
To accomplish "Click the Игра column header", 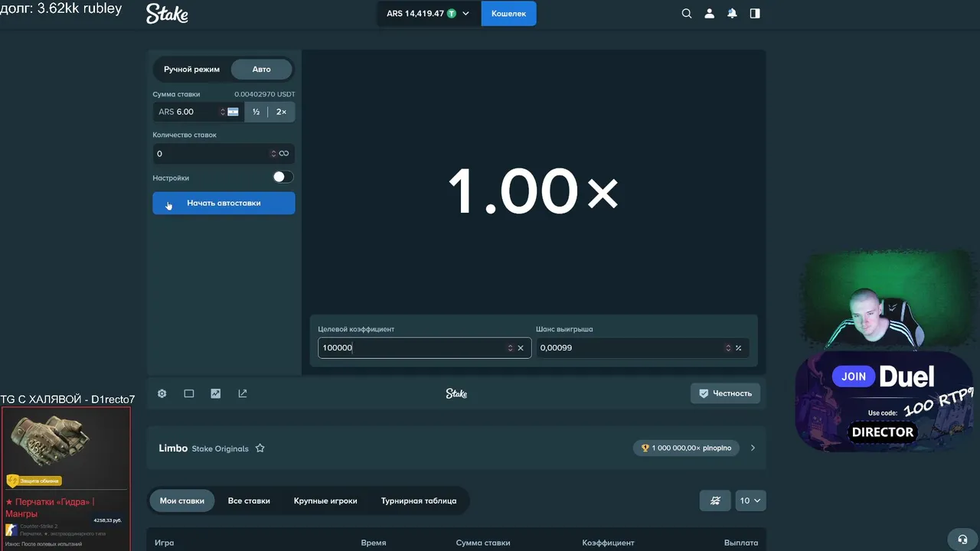I will [165, 543].
